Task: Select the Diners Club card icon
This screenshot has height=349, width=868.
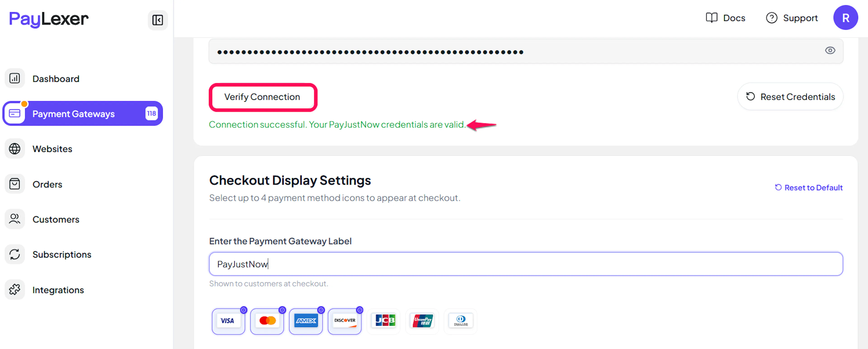Action: coord(461,321)
